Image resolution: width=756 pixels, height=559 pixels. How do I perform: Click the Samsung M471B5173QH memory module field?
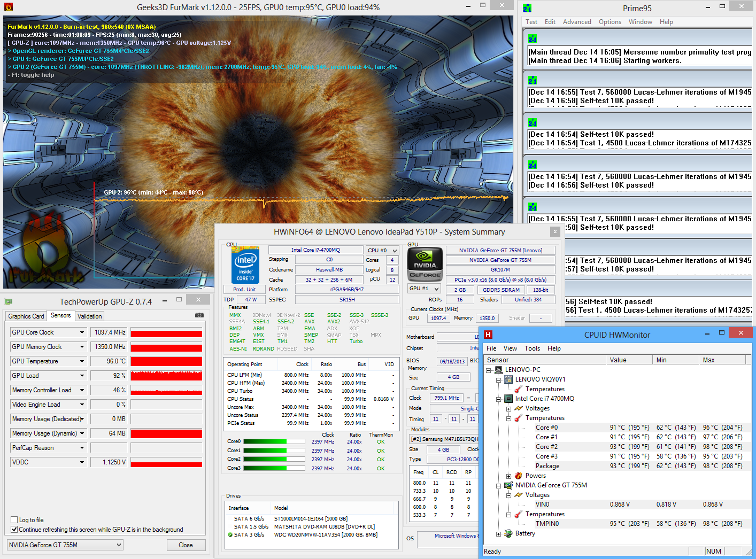pyautogui.click(x=444, y=439)
